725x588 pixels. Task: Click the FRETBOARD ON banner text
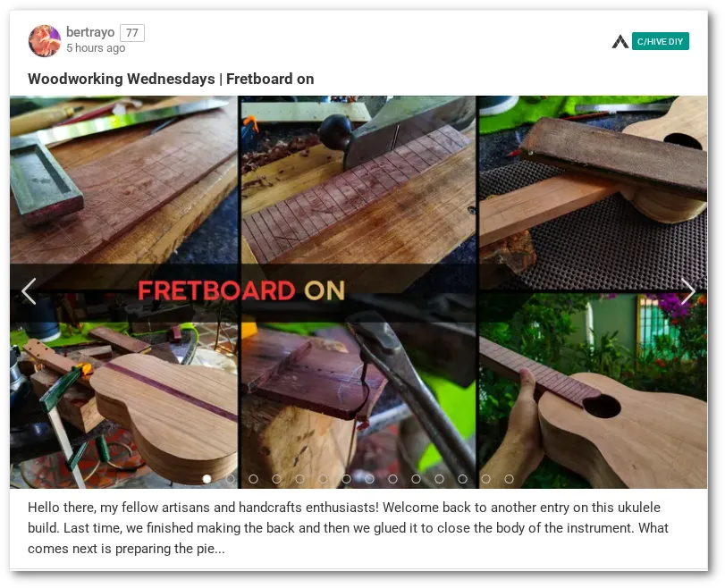click(241, 290)
